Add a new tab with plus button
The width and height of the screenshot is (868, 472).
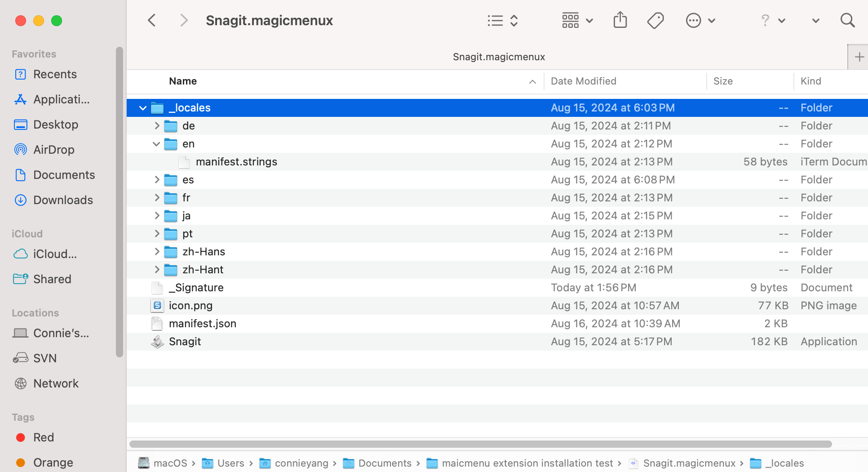point(859,57)
